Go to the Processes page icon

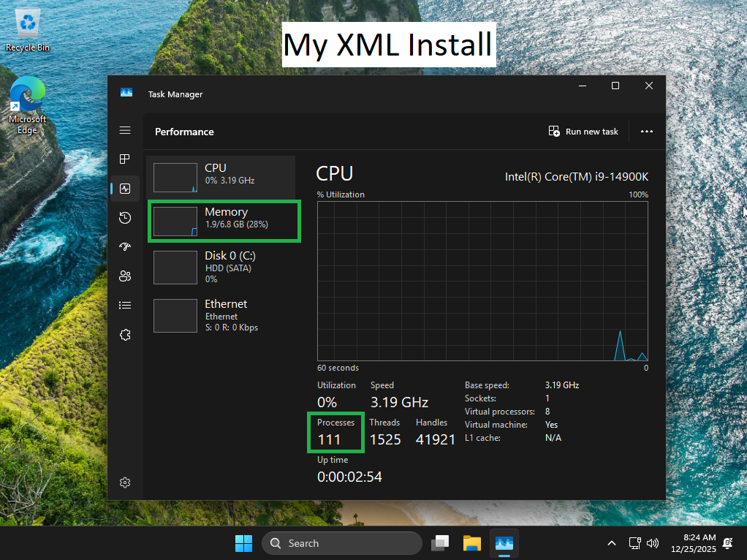click(x=125, y=159)
